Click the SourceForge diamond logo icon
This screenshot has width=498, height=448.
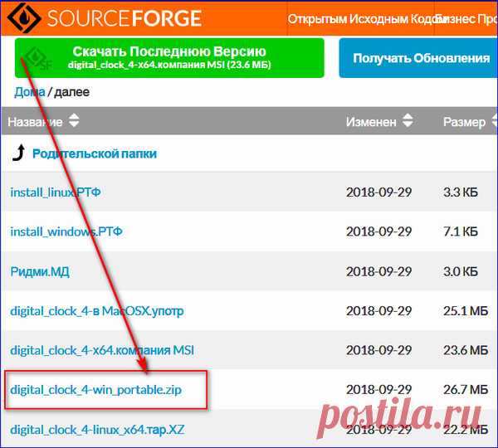pos(24,17)
